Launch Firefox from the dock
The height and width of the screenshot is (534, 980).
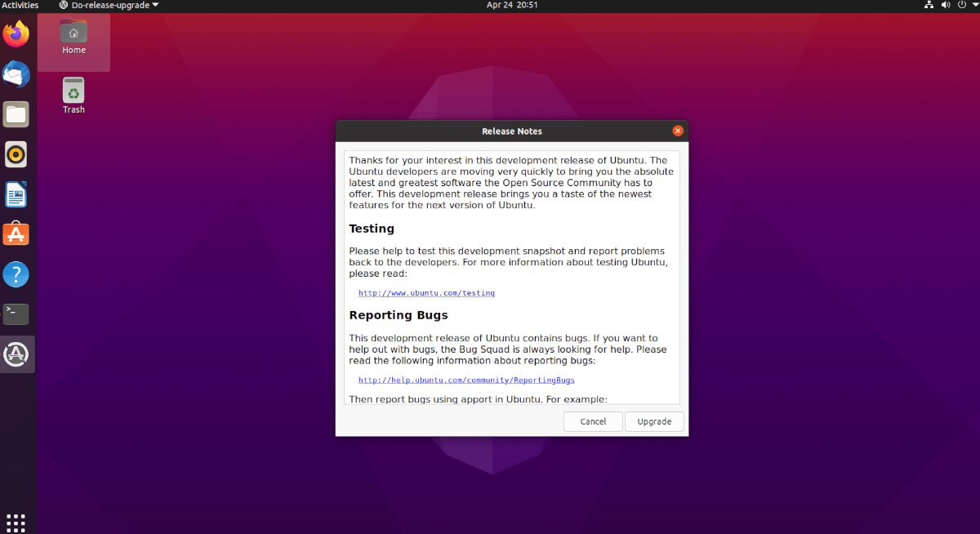[16, 34]
